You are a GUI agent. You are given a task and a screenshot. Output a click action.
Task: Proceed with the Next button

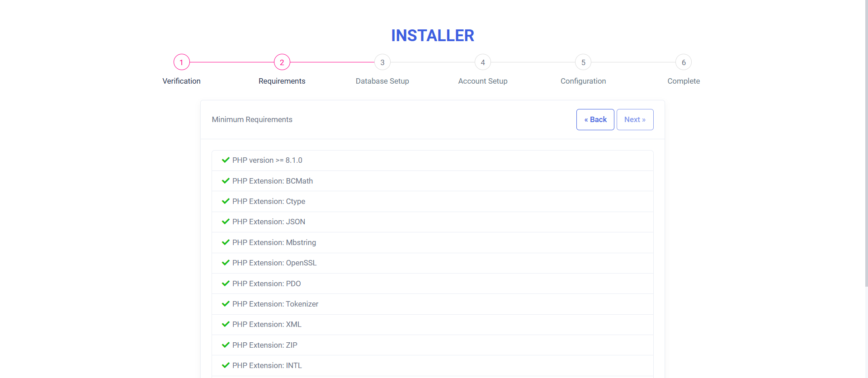coord(635,119)
